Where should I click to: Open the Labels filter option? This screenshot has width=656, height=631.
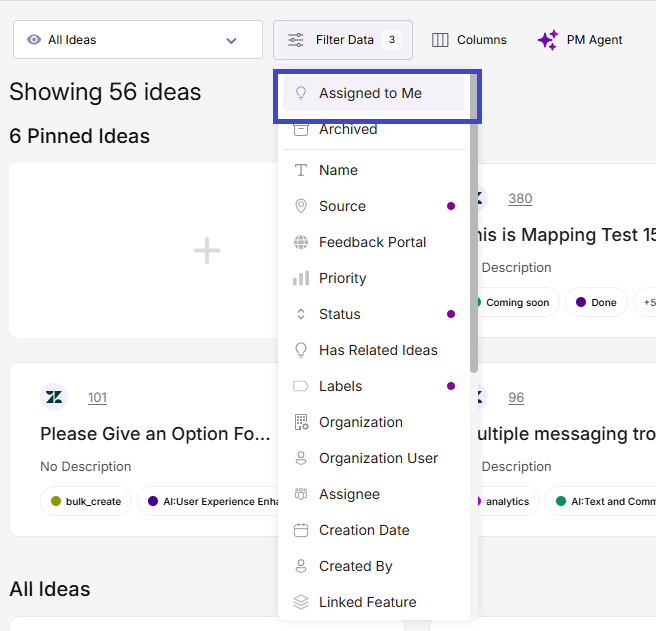coord(374,386)
